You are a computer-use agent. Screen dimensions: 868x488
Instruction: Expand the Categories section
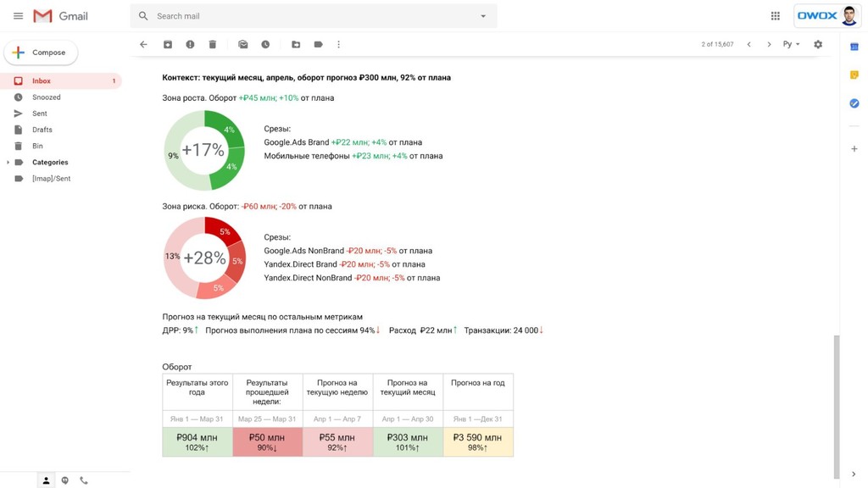tap(8, 162)
